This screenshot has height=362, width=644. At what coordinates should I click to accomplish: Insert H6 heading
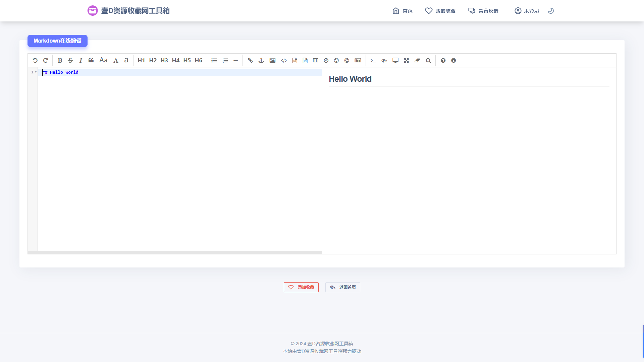tap(198, 60)
